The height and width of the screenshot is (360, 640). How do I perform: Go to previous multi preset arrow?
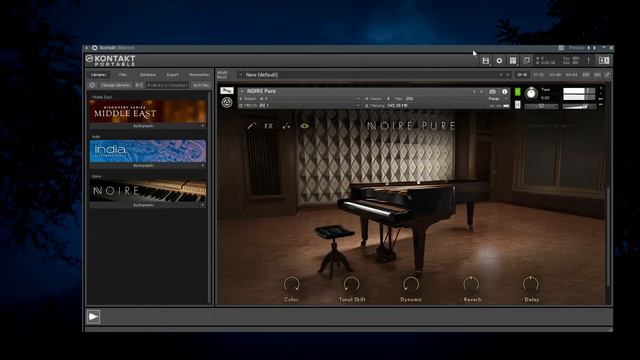point(501,75)
